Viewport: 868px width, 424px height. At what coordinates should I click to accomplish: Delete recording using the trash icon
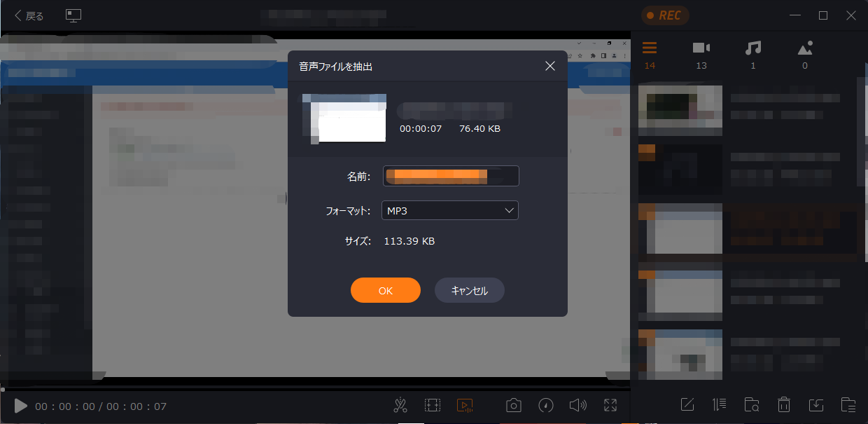point(784,404)
